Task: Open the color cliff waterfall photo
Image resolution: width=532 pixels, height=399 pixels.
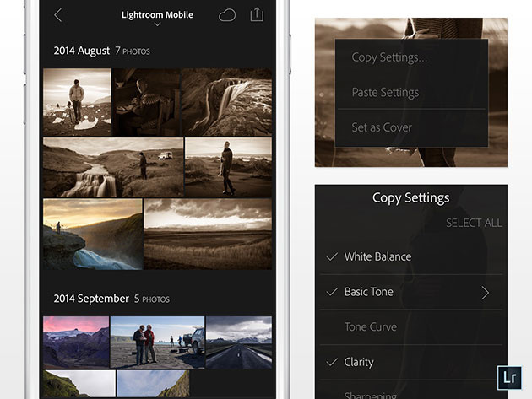Action: tap(92, 234)
